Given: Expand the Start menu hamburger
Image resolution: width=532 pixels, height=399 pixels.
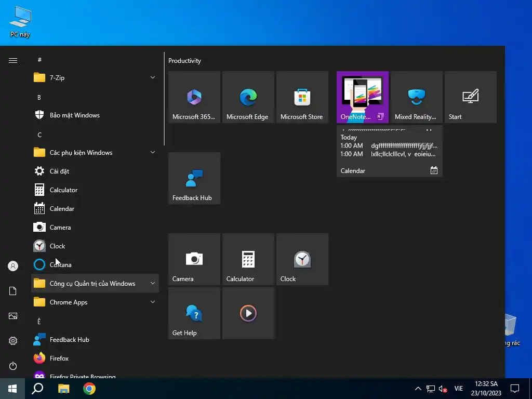Looking at the screenshot, I should (13, 60).
